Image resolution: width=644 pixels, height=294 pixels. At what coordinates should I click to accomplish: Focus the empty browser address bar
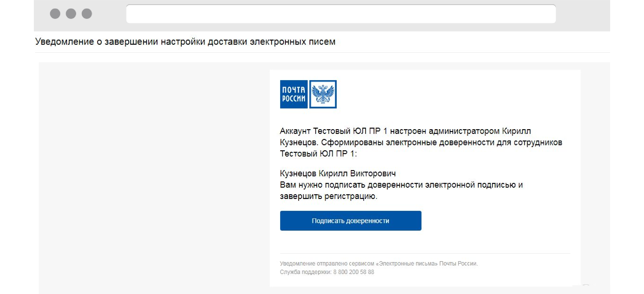pos(341,14)
